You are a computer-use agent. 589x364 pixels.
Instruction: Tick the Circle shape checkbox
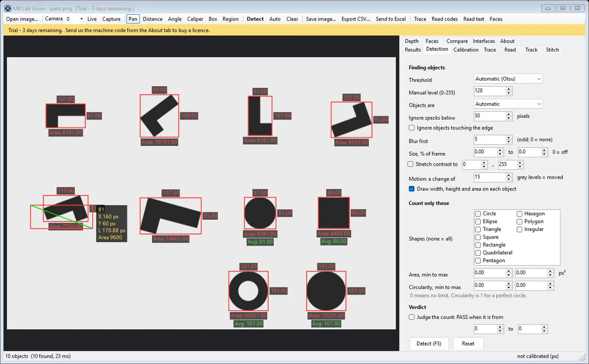point(479,214)
